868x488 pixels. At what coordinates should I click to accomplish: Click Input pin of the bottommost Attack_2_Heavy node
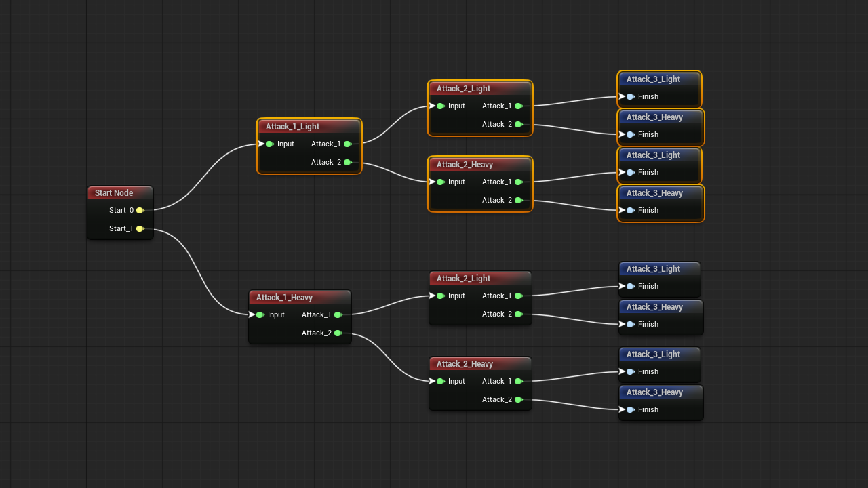point(440,381)
